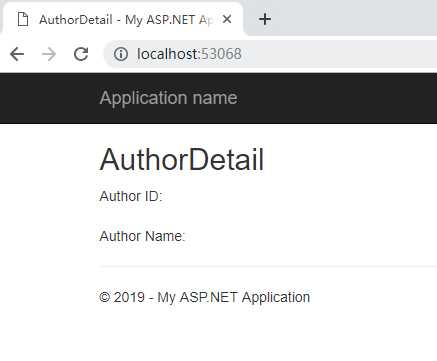This screenshot has height=361, width=437.
Task: Click empty area of dark navbar
Action: (337, 98)
